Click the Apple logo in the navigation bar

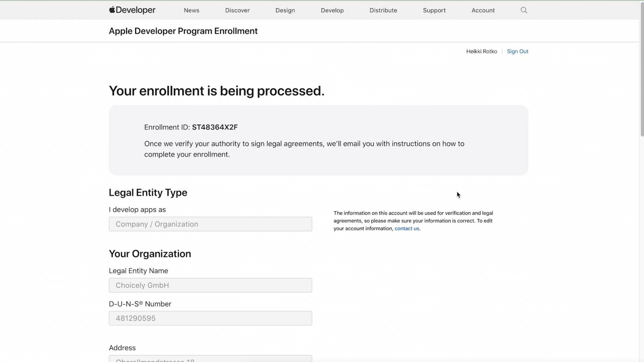tap(111, 10)
